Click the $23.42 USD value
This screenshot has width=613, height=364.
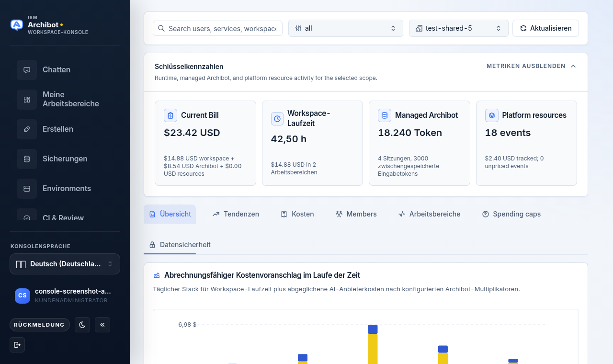(192, 133)
